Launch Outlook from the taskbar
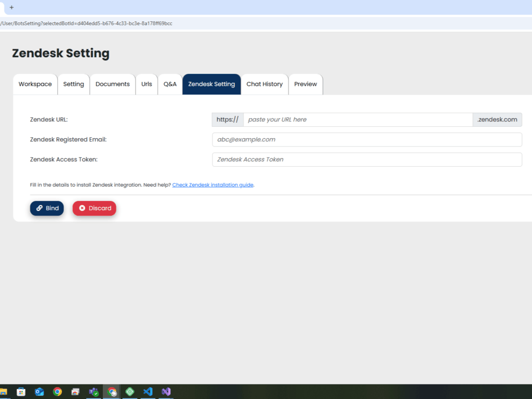Viewport: 532px width, 399px height. pos(39,392)
